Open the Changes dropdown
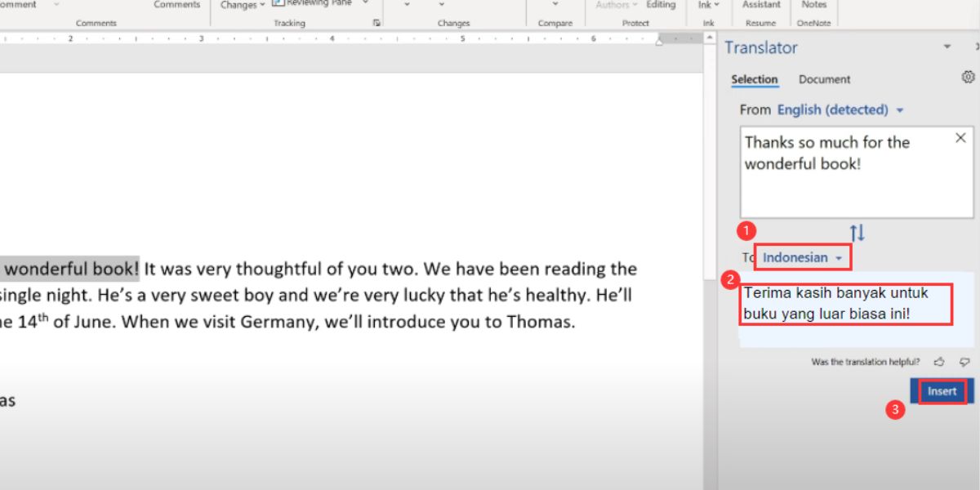Image resolution: width=980 pixels, height=490 pixels. point(241,5)
